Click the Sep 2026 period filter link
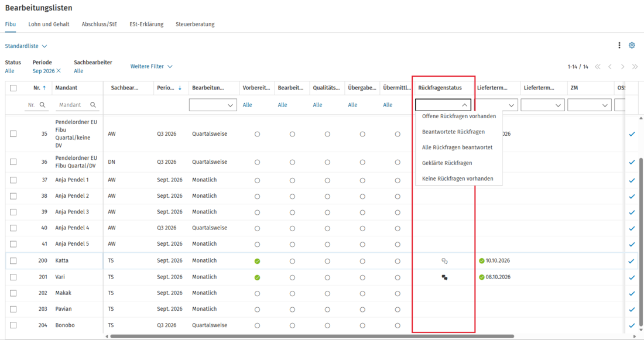Image resolution: width=644 pixels, height=340 pixels. [43, 71]
